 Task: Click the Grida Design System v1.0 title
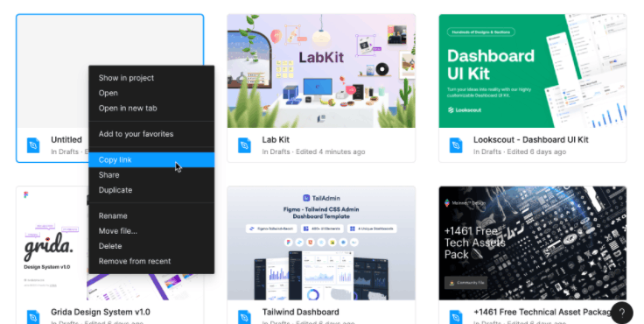coord(101,312)
